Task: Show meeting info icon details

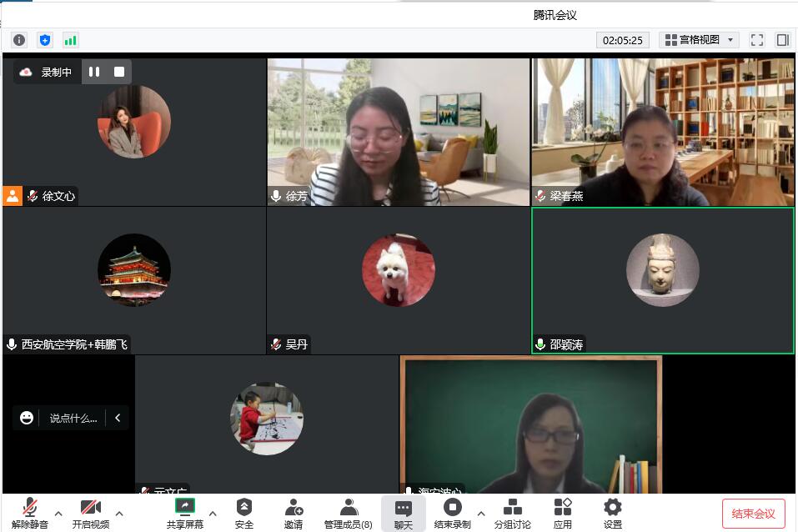Action: pos(19,40)
